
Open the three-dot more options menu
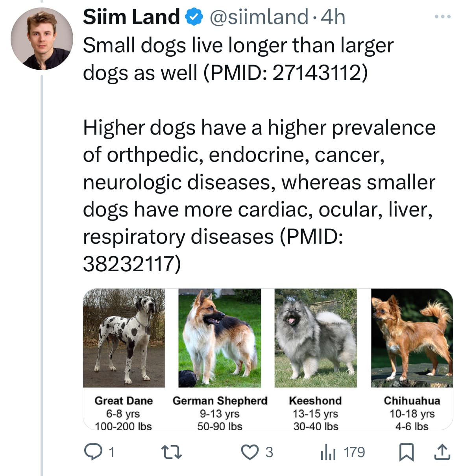tap(442, 17)
